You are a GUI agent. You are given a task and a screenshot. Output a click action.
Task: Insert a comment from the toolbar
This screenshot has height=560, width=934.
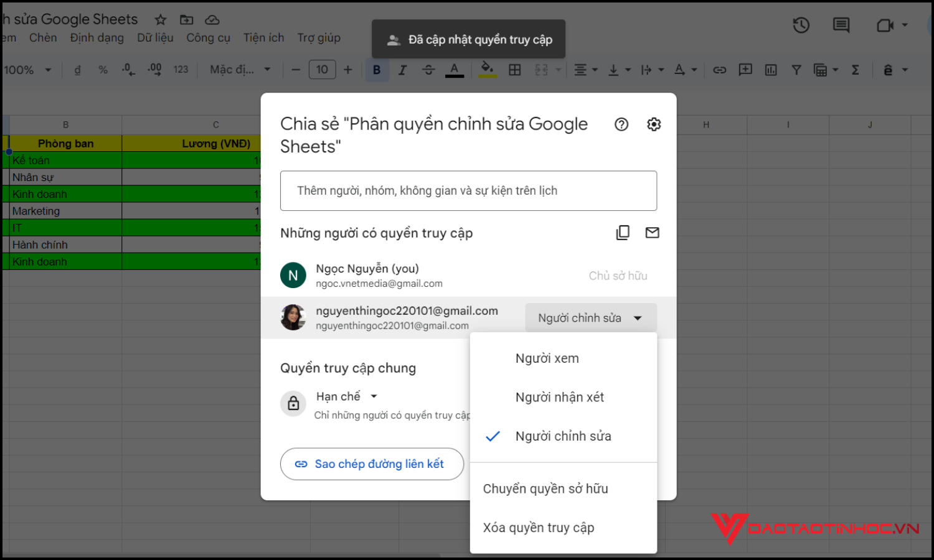pyautogui.click(x=745, y=69)
